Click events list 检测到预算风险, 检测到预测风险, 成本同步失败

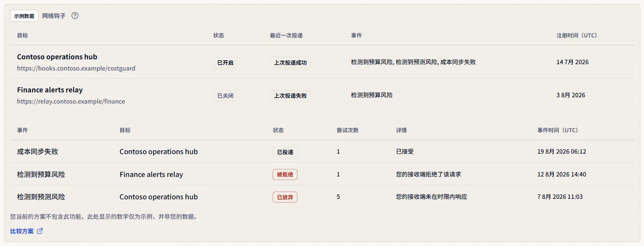pyautogui.click(x=413, y=62)
